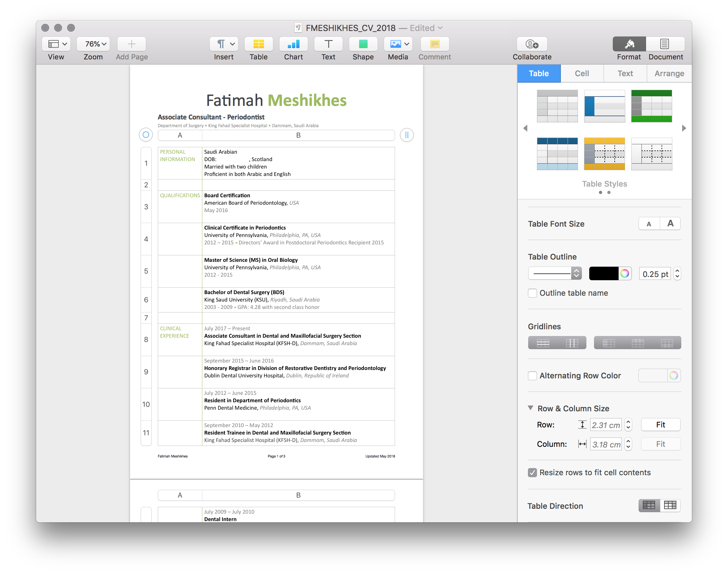Increase table font size with large A
The width and height of the screenshot is (728, 574).
670,223
